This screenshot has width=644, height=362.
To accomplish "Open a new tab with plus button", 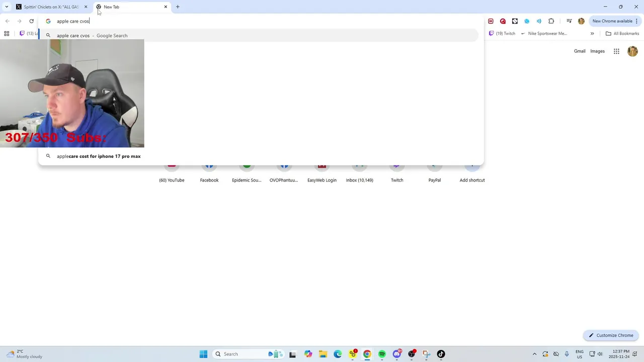I will click(x=178, y=7).
